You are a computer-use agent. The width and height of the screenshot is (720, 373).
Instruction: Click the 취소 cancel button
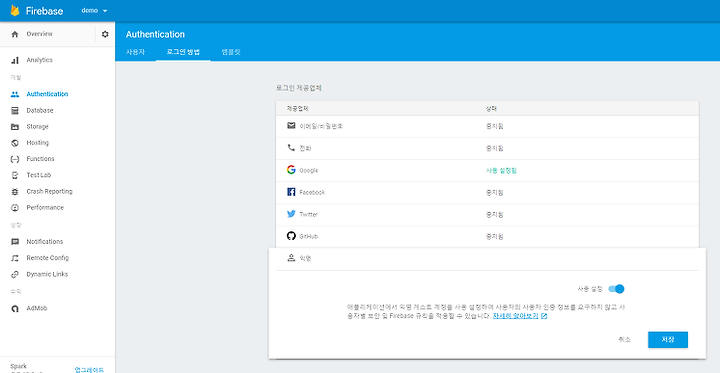(624, 340)
